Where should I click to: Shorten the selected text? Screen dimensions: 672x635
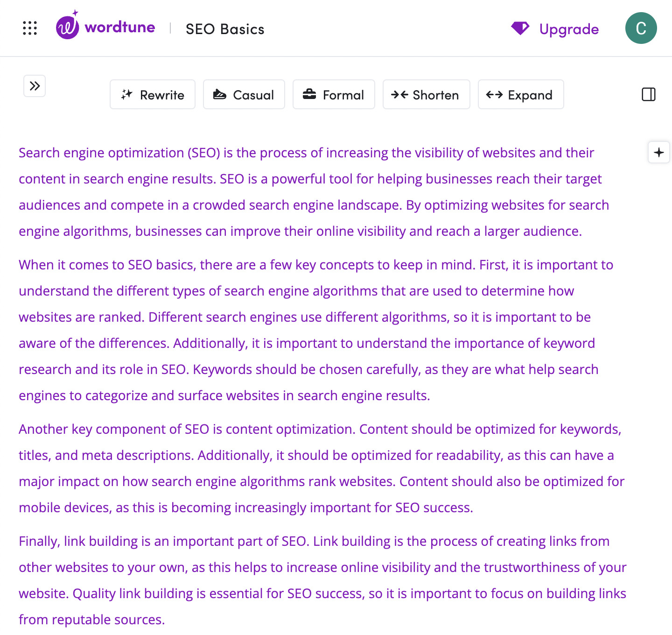click(x=426, y=95)
